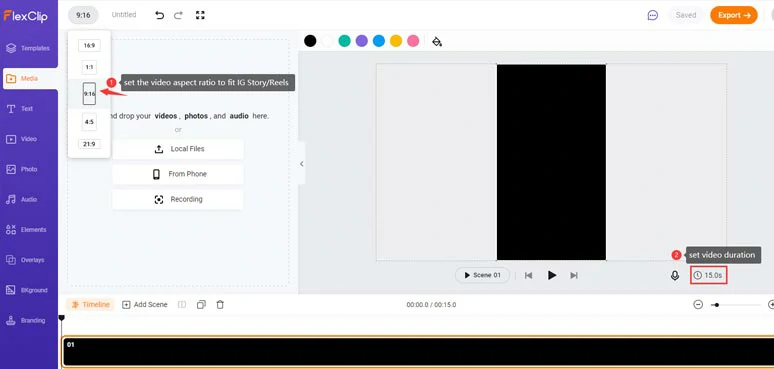Switch to the Elements sidebar tab
The width and height of the screenshot is (774, 369).
29,229
